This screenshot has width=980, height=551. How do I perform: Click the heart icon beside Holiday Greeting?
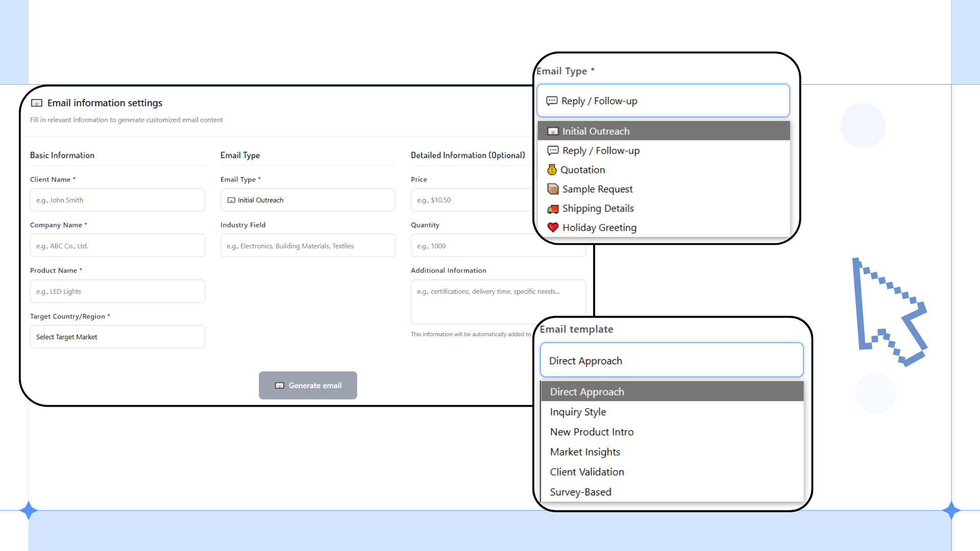point(553,228)
